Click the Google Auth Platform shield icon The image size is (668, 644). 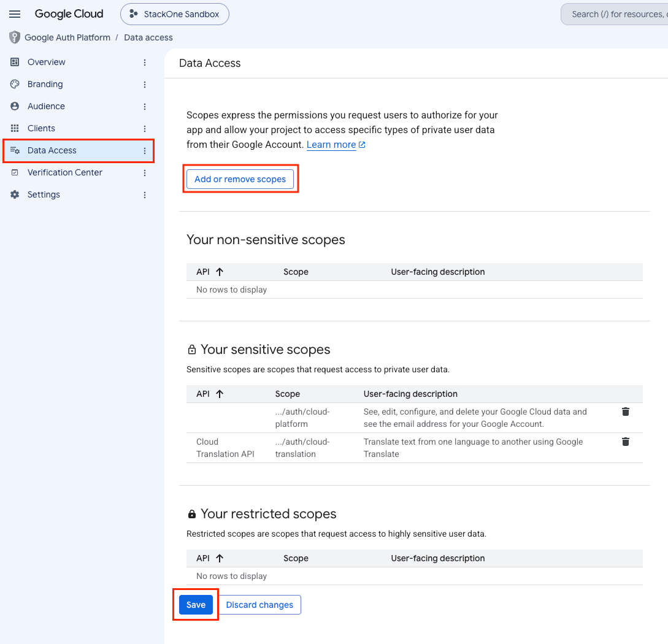pos(15,37)
